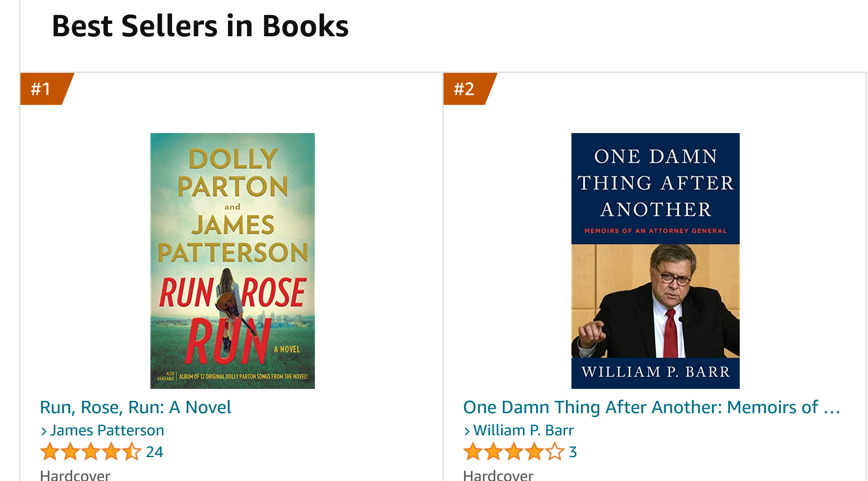Expand the chevron beside William P. Barr
The height and width of the screenshot is (481, 868).
467,432
